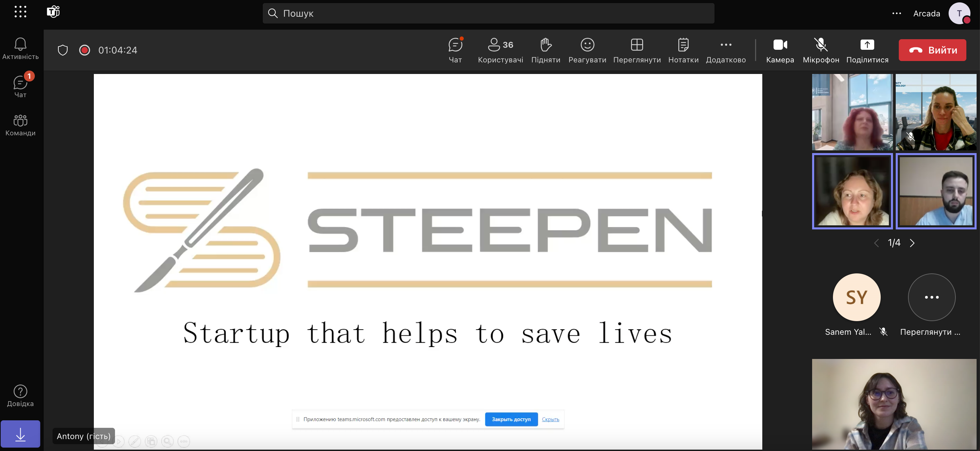Open the Реагувати reactions menu
Image resolution: width=980 pixels, height=451 pixels.
(587, 50)
